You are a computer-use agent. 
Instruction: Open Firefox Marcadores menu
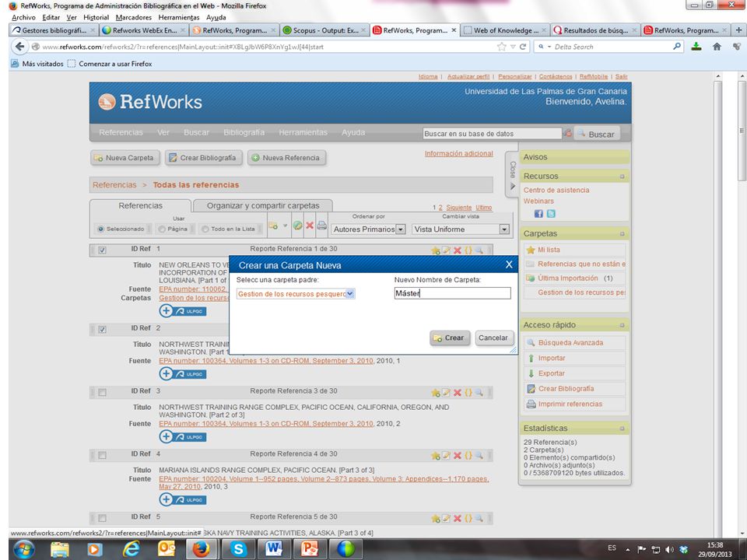point(133,17)
